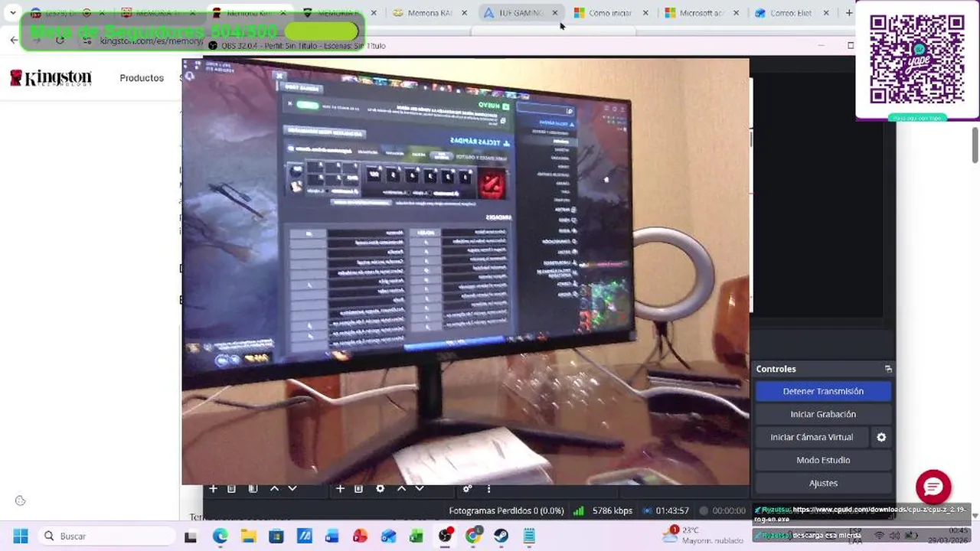Open weather widget showing 23°C
Image resolution: width=980 pixels, height=551 pixels.
(x=704, y=535)
